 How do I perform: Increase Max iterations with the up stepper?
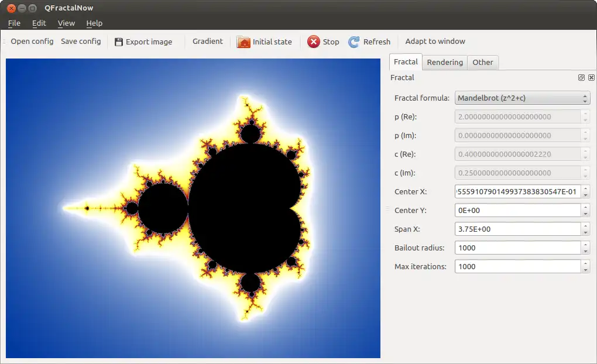585,263
